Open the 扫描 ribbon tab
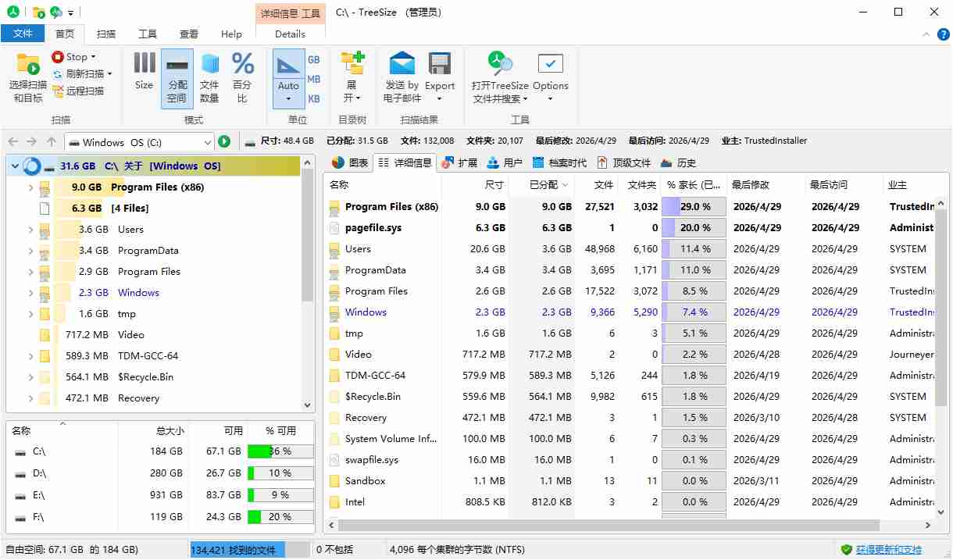Screen dimensions: 953x560 point(105,34)
